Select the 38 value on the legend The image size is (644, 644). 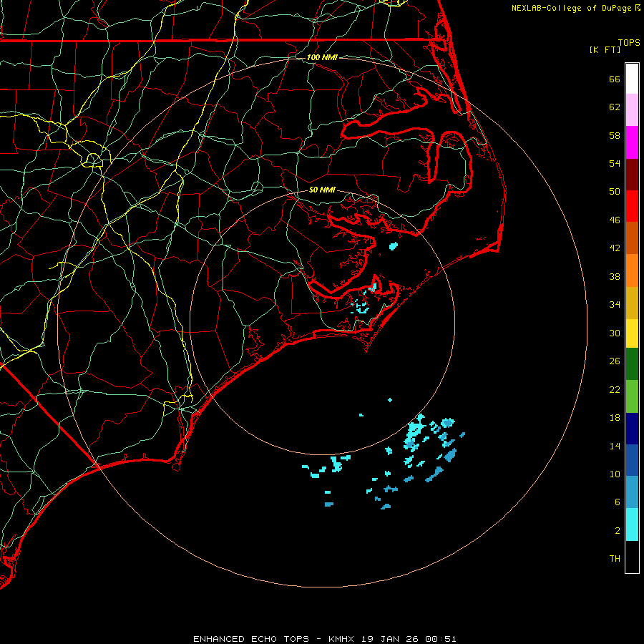coord(615,277)
